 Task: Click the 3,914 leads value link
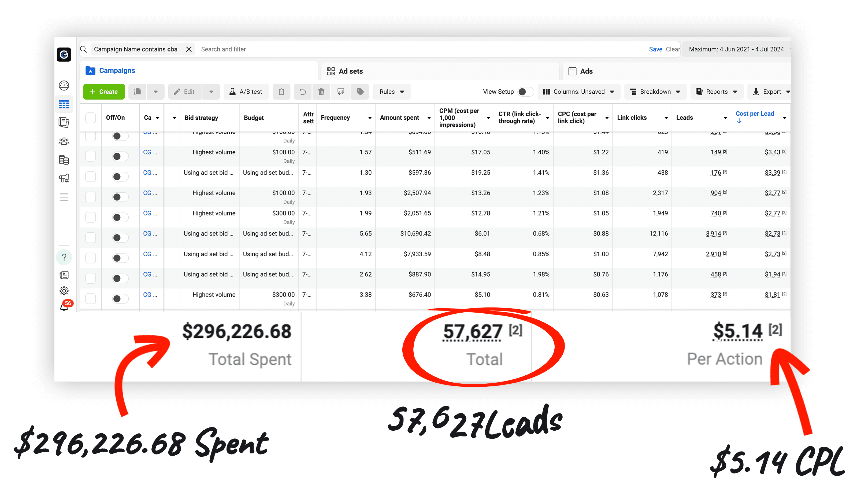pyautogui.click(x=713, y=234)
